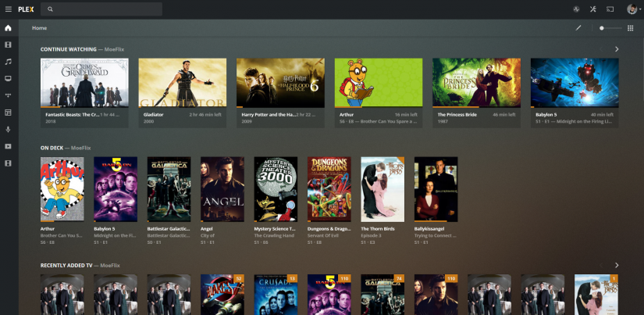Screen dimensions: 644x315
Task: Open the Dungeons & Dragons poster
Action: tap(329, 189)
